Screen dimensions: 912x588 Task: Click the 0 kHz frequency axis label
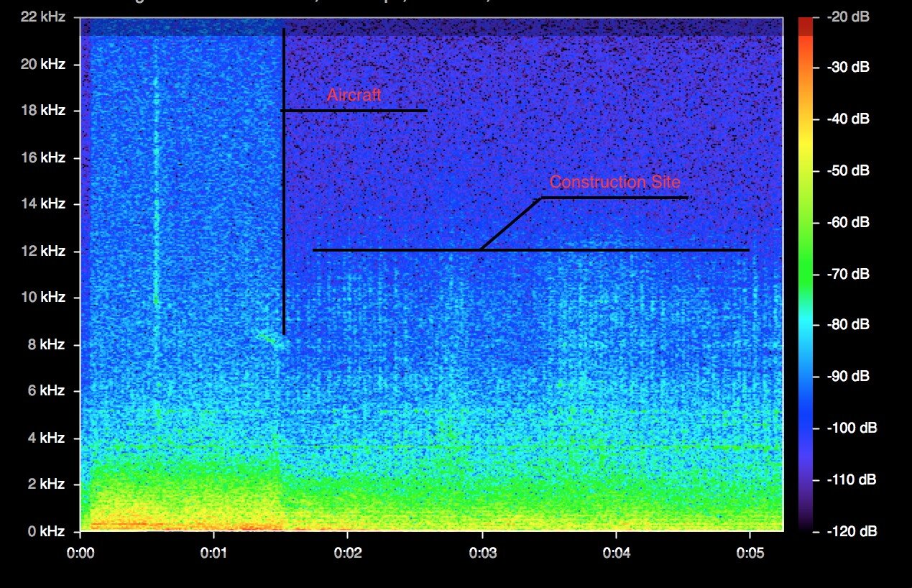(46, 531)
